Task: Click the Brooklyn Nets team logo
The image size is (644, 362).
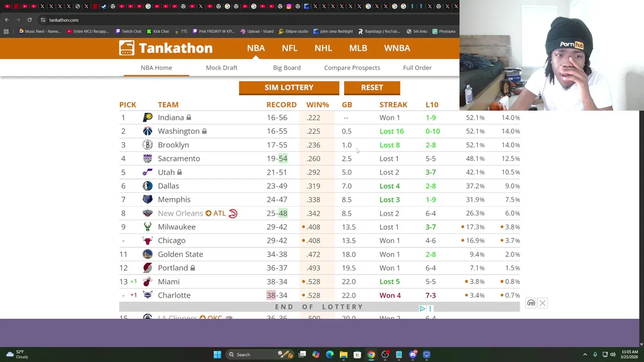Action: pos(147,145)
